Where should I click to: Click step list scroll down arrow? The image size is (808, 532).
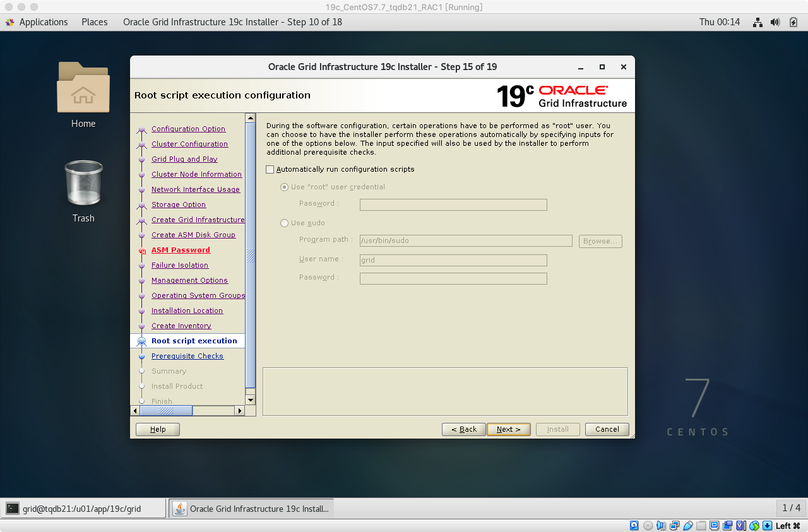[251, 400]
